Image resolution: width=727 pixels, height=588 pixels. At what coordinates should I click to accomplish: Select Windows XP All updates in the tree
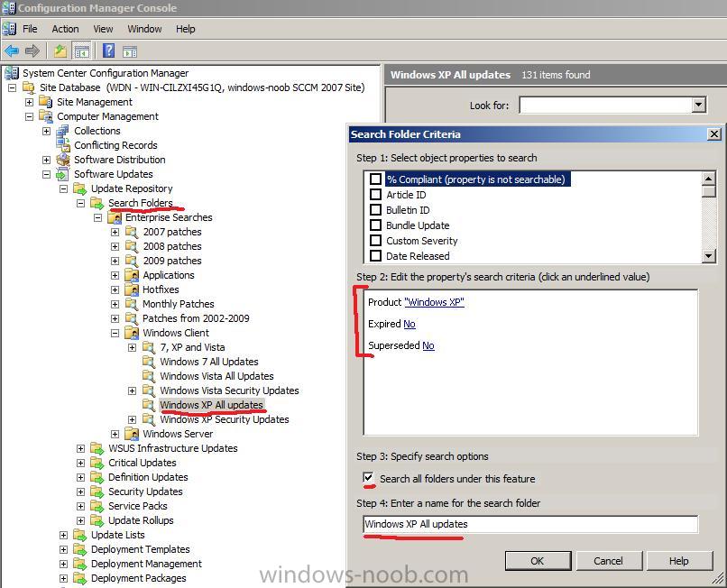pos(211,405)
